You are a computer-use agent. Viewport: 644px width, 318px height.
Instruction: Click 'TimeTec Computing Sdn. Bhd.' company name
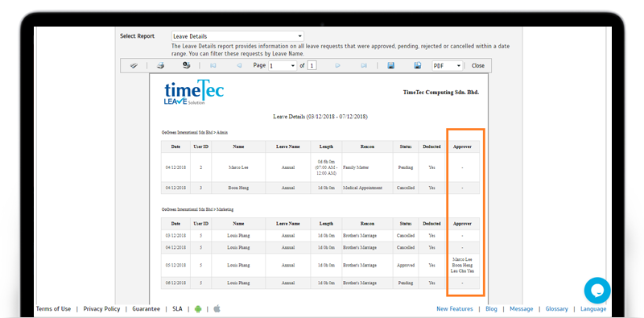440,93
